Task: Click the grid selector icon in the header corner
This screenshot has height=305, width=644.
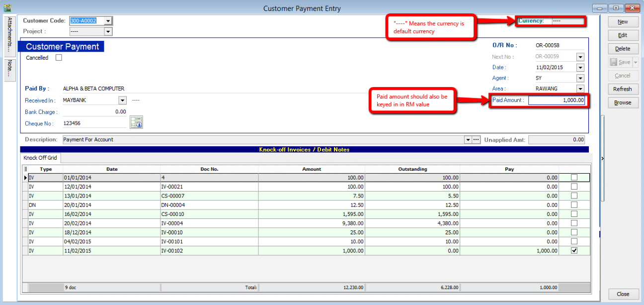Action: (25, 169)
